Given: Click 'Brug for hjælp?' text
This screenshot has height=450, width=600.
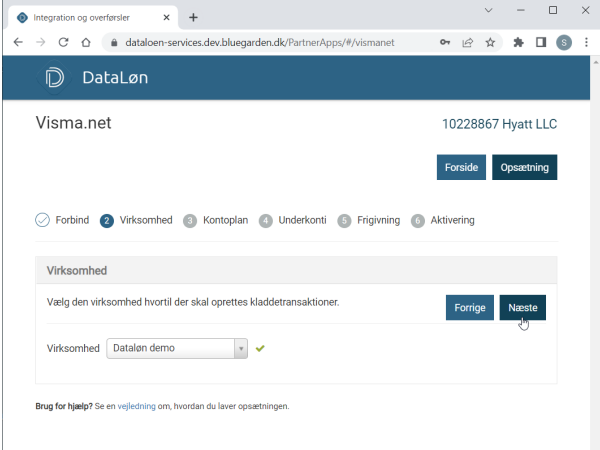Looking at the screenshot, I should point(64,406).
